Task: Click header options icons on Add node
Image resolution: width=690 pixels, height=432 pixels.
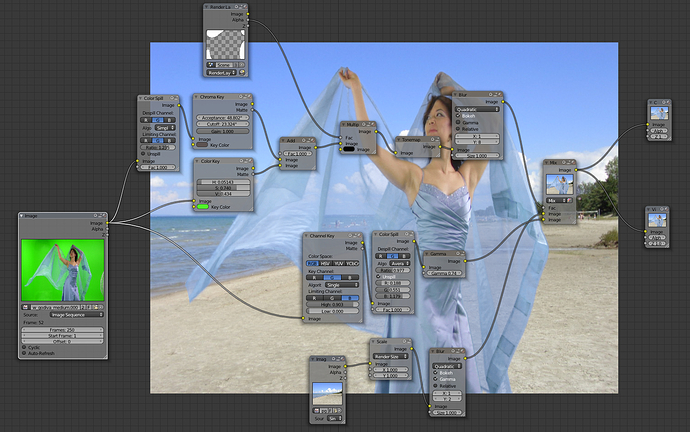Action: pos(308,140)
